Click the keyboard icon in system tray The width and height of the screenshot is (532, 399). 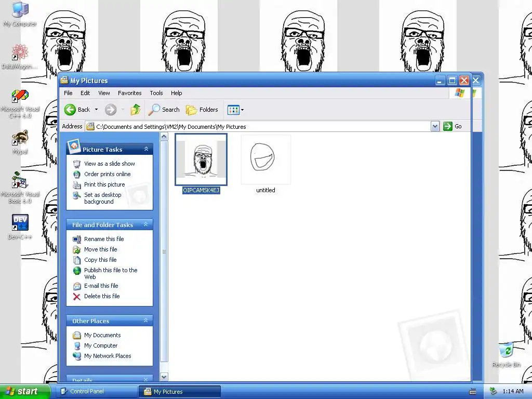(x=472, y=392)
